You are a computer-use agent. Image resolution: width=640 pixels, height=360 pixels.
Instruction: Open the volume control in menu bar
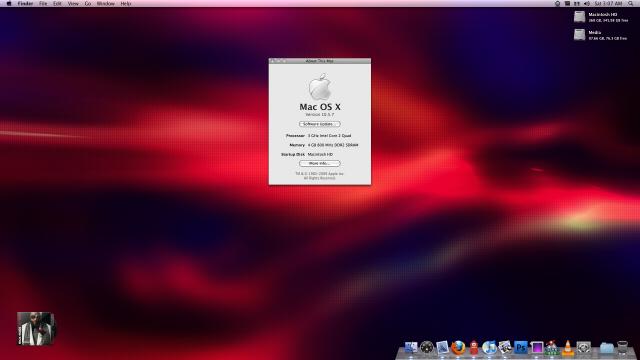tap(587, 3)
